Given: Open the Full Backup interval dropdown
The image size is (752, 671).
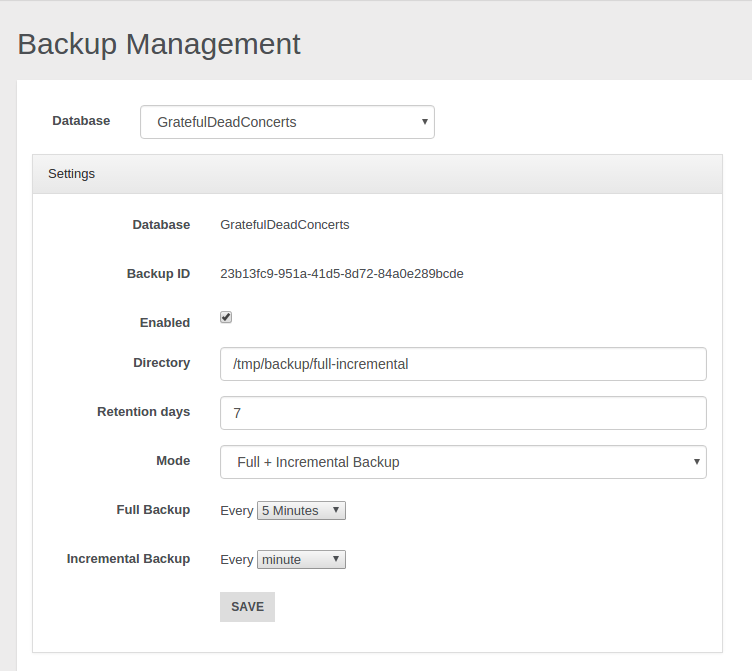Looking at the screenshot, I should coord(301,510).
